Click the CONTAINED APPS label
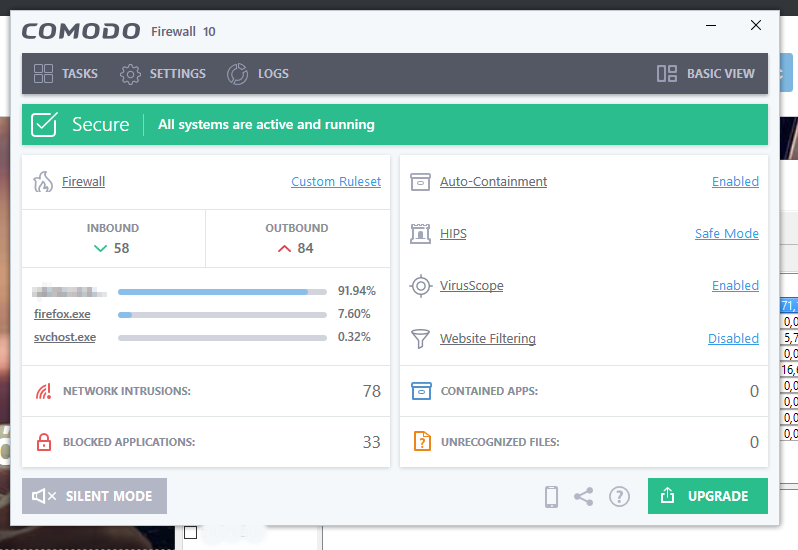 [489, 391]
